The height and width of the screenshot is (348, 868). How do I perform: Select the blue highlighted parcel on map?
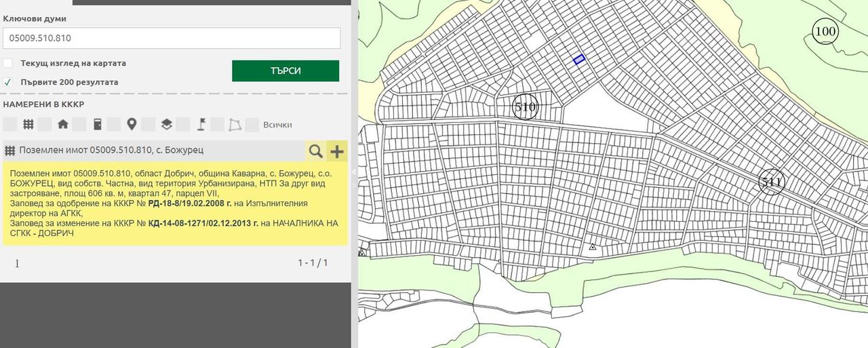[579, 60]
